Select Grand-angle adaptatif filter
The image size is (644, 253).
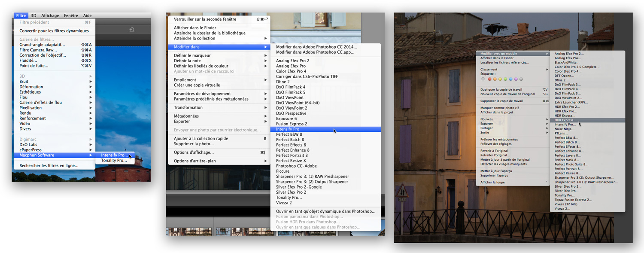54,45
